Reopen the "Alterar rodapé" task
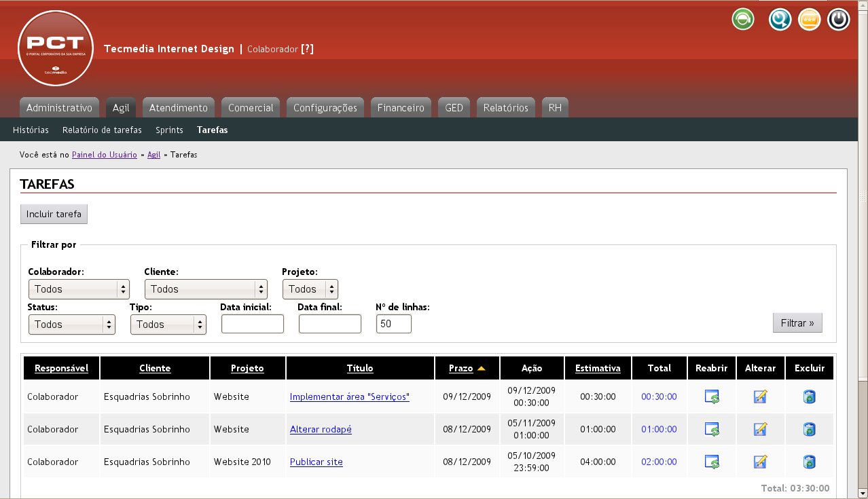Viewport: 868px width, 499px height. (x=712, y=429)
